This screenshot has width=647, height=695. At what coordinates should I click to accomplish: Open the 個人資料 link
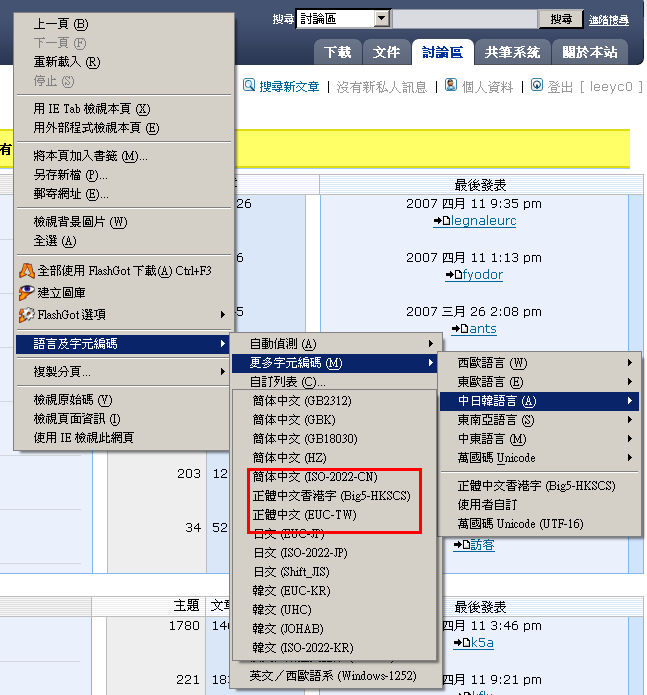487,87
